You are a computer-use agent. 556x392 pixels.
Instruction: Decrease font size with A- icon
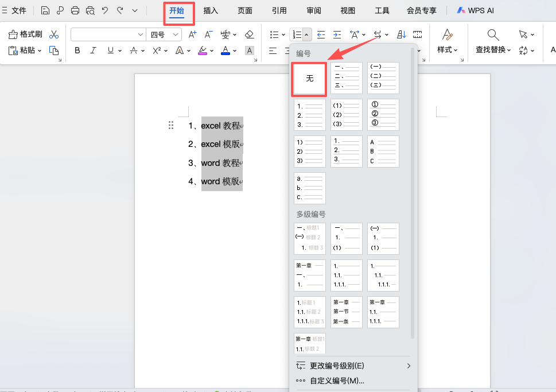pos(208,34)
